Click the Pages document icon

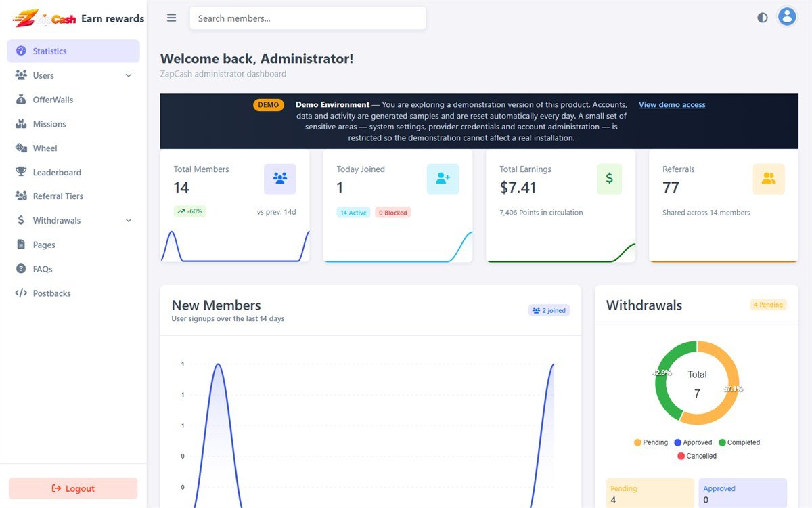click(x=21, y=245)
